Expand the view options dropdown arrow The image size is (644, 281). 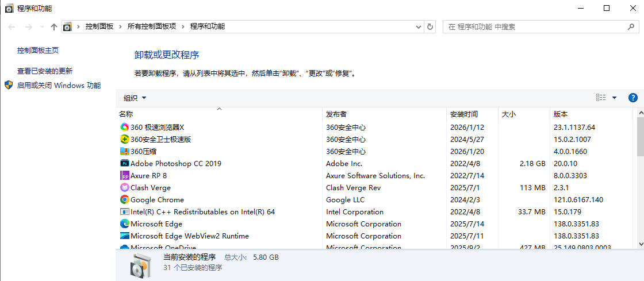click(x=614, y=98)
